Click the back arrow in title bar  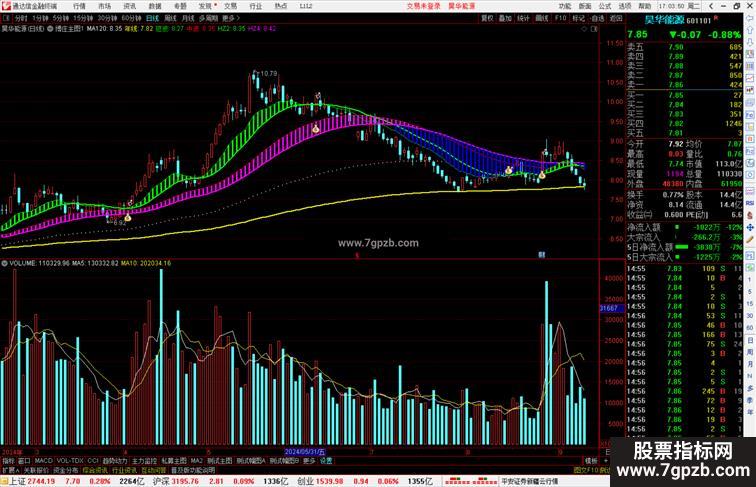tap(711, 6)
